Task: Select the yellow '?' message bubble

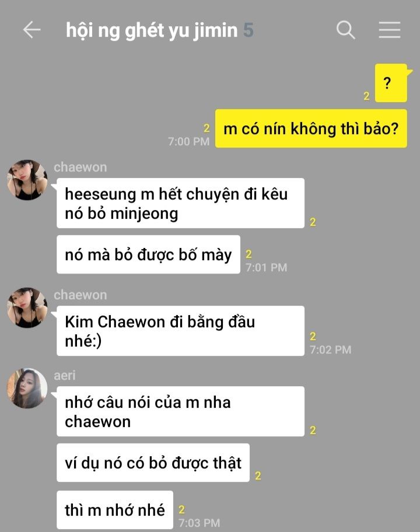Action: pos(391,83)
